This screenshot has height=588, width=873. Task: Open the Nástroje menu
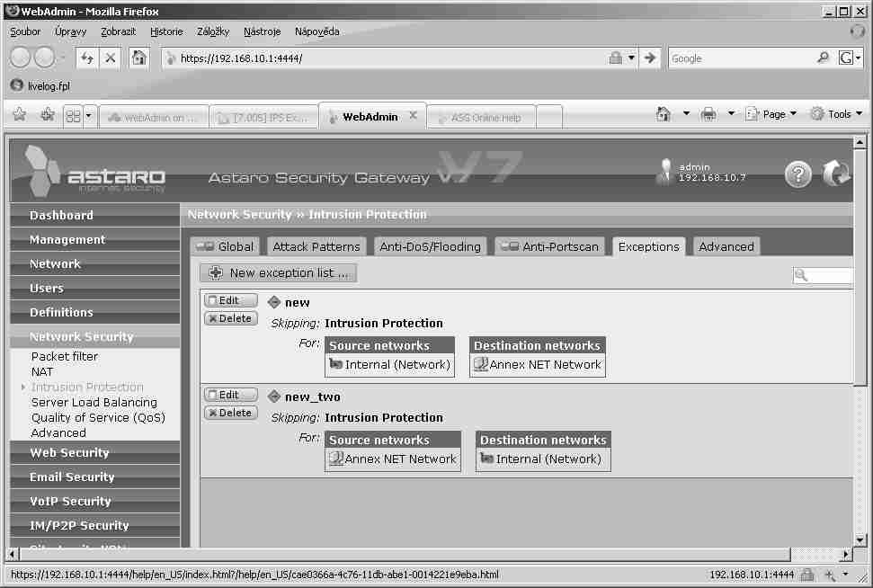263,31
